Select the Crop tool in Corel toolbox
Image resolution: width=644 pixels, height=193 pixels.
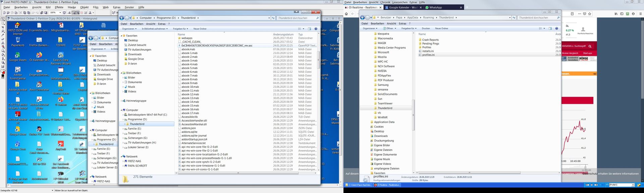pos(3,27)
